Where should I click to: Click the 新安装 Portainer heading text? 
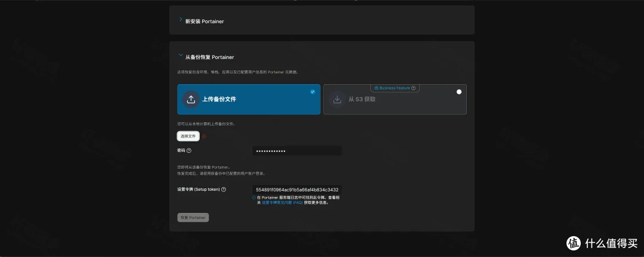click(x=205, y=21)
